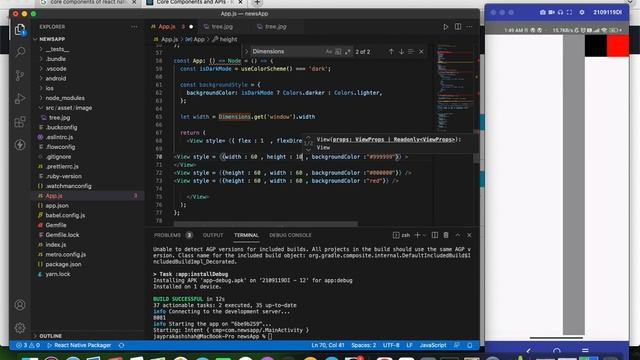
Task: Open settings gear in device mirror window
Action: tap(582, 12)
